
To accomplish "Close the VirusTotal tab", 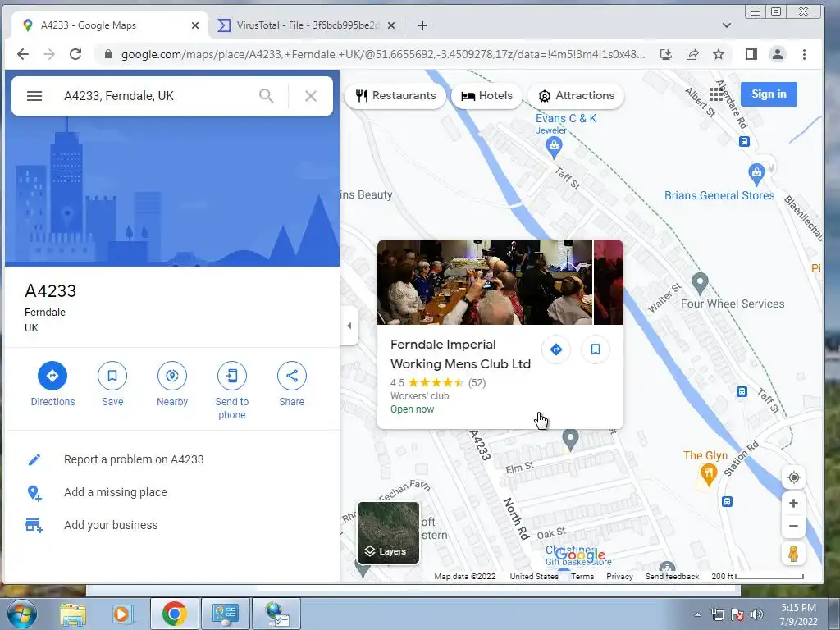I will (391, 25).
